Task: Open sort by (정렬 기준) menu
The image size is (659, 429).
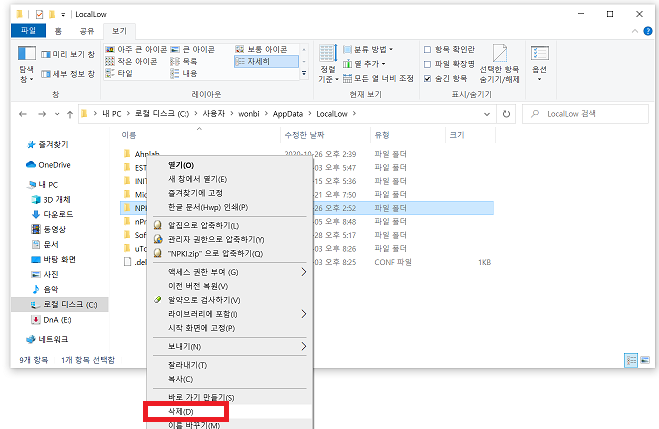Action: coord(328,64)
